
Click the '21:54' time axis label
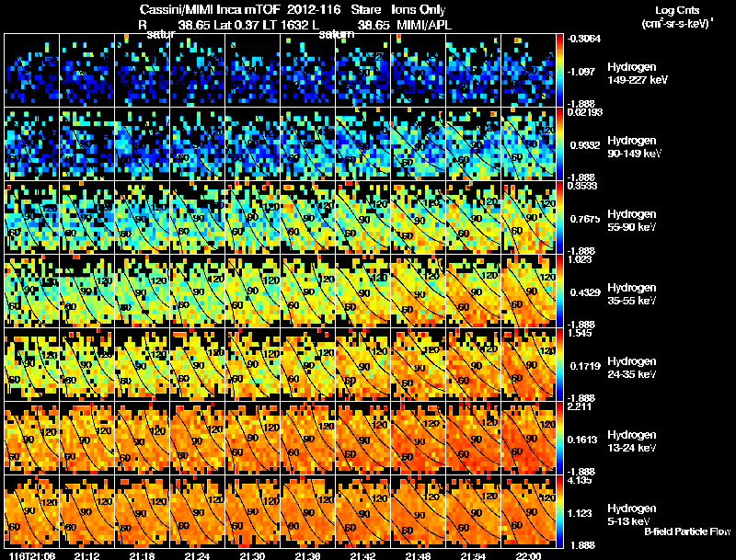click(x=473, y=555)
